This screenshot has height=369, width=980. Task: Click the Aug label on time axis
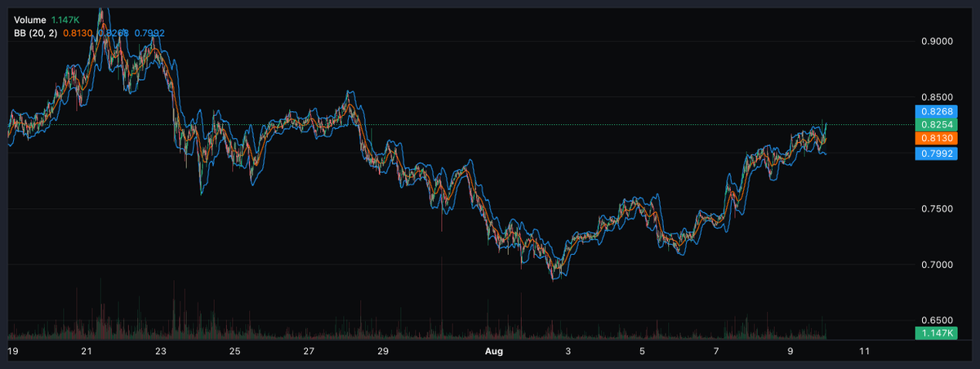(494, 351)
